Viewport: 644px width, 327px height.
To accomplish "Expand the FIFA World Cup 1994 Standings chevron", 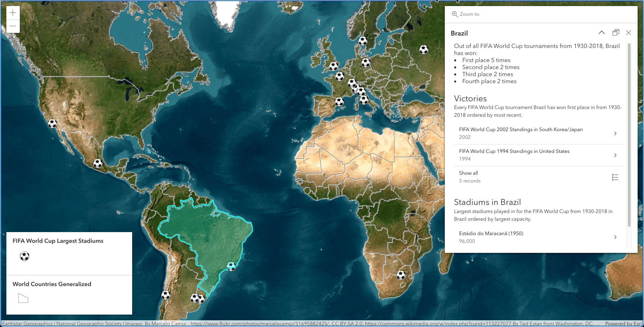I will click(615, 155).
